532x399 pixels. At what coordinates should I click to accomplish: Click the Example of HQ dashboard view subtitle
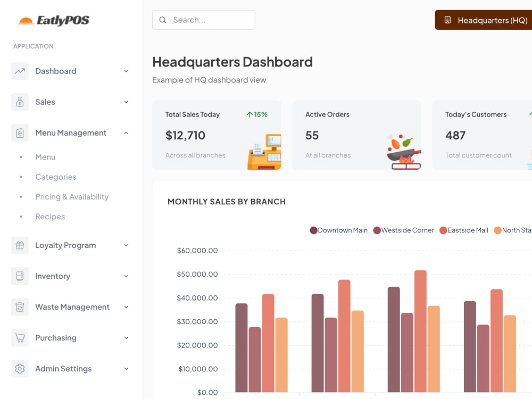pos(209,80)
